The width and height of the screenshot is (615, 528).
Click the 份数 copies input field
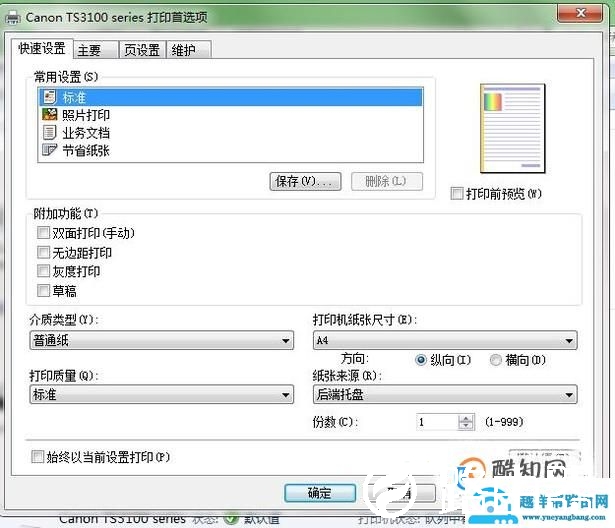tap(437, 422)
